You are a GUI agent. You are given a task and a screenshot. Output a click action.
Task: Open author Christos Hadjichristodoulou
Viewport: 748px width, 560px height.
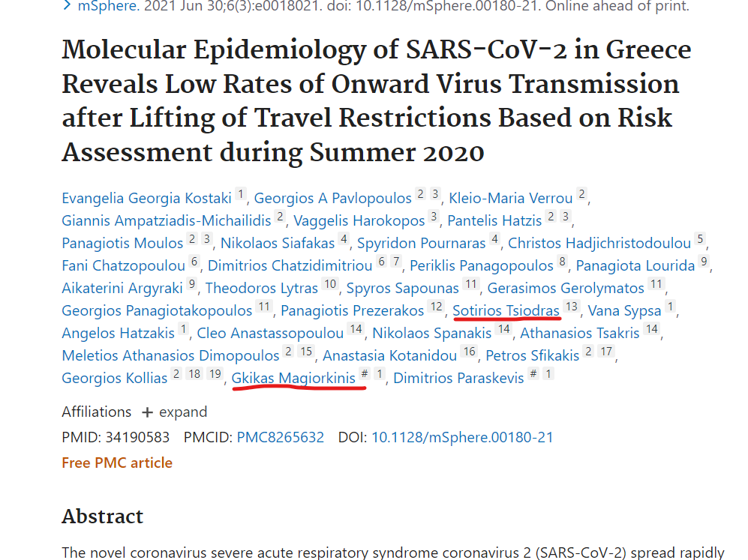pyautogui.click(x=599, y=243)
